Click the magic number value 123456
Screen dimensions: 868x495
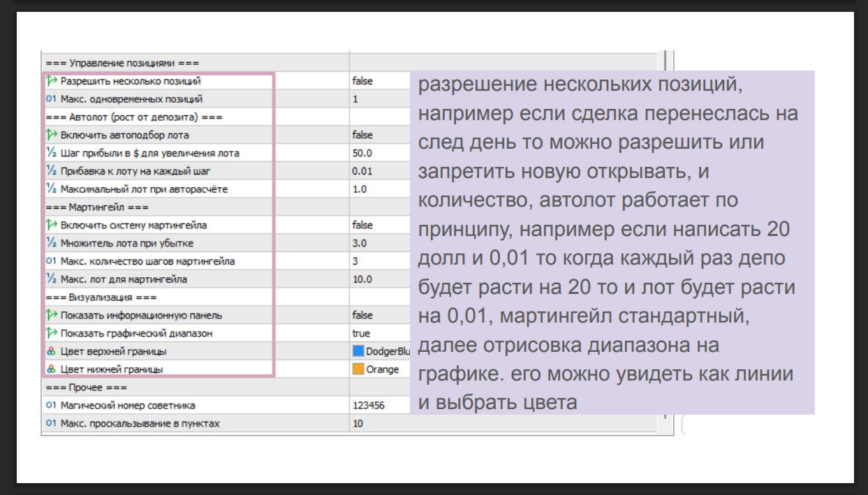(369, 405)
